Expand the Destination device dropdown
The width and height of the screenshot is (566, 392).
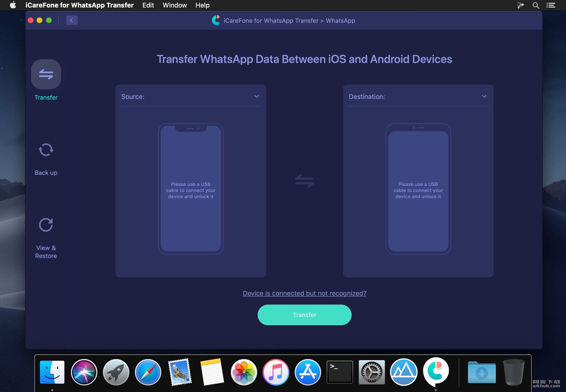pyautogui.click(x=484, y=97)
